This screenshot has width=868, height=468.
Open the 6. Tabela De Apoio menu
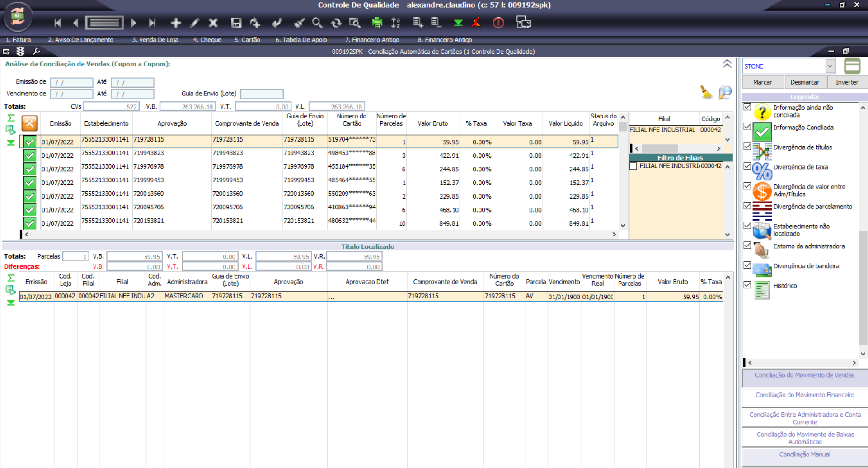pyautogui.click(x=301, y=40)
